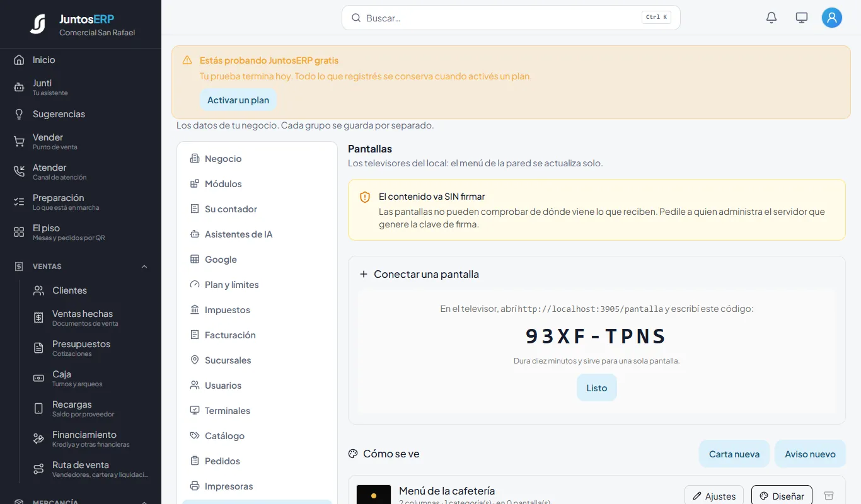Viewport: 861px width, 504px height.
Task: Open Sugerencias in the sidebar
Action: 81,114
